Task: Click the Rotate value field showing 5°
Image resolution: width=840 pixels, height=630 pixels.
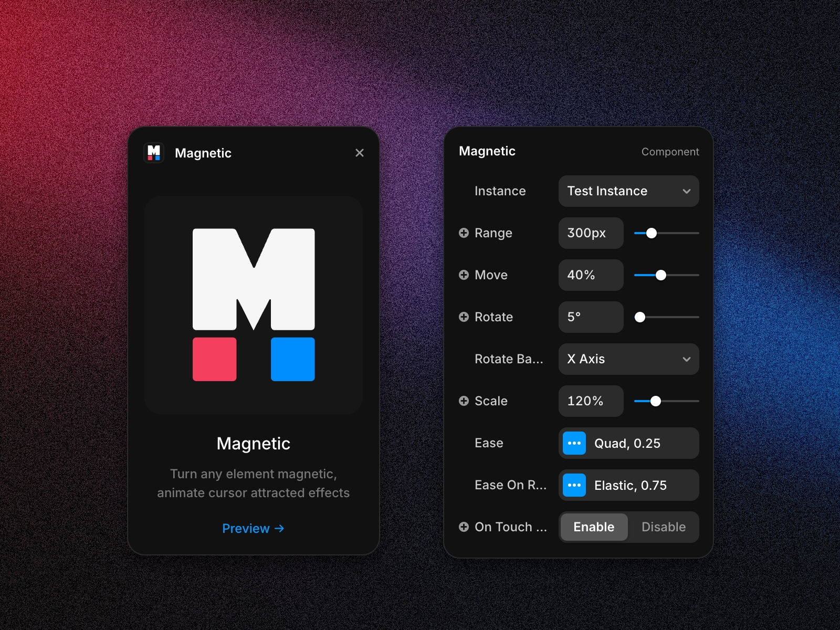Action: click(x=591, y=317)
